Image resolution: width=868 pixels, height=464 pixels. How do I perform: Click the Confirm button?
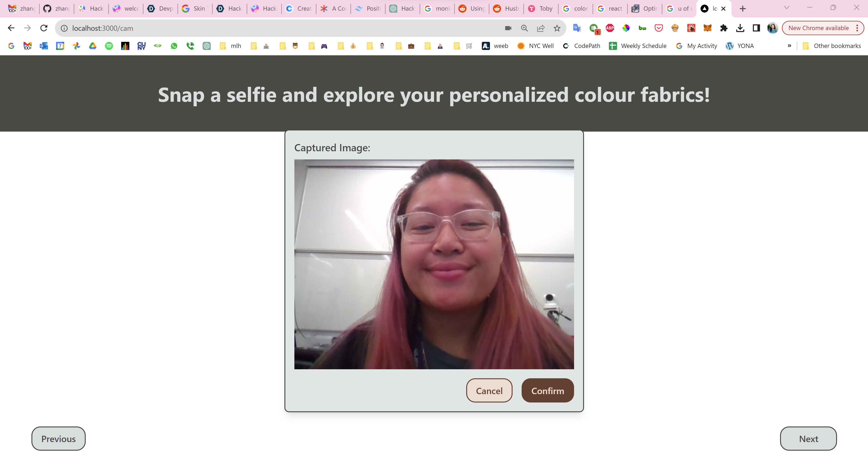[547, 391]
